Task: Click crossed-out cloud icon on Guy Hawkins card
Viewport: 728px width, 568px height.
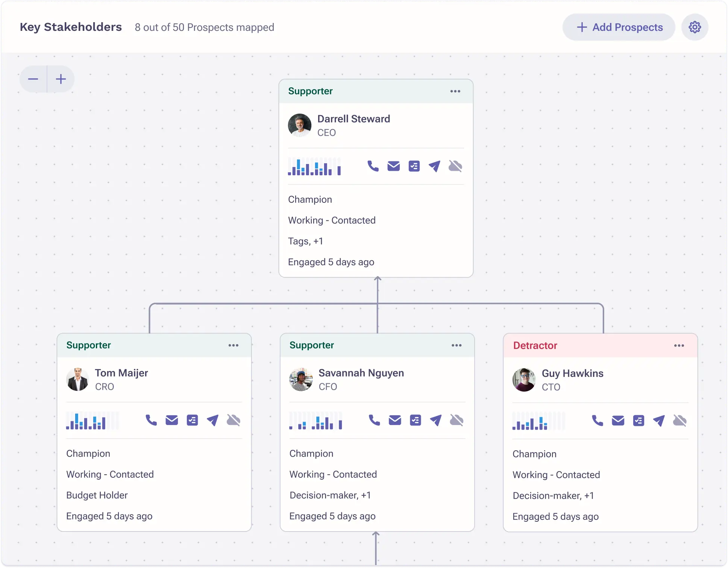Action: click(x=679, y=421)
